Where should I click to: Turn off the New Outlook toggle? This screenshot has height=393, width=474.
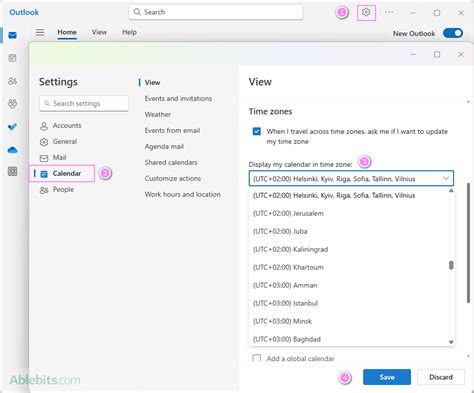(453, 33)
